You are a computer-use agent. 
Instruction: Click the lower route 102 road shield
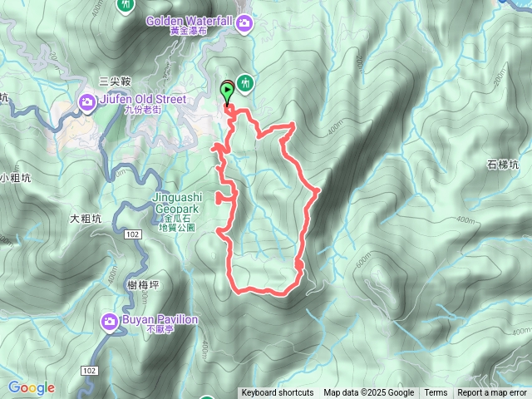click(90, 371)
